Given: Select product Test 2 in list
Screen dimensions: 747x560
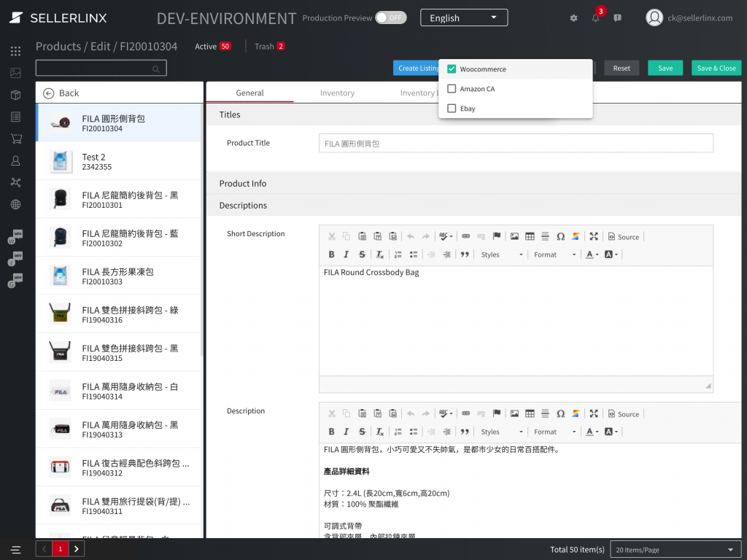Looking at the screenshot, I should click(119, 161).
